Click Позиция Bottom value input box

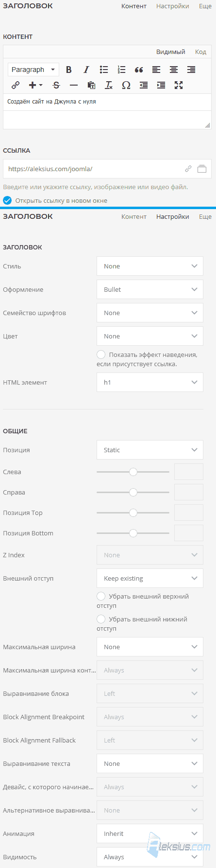click(189, 533)
